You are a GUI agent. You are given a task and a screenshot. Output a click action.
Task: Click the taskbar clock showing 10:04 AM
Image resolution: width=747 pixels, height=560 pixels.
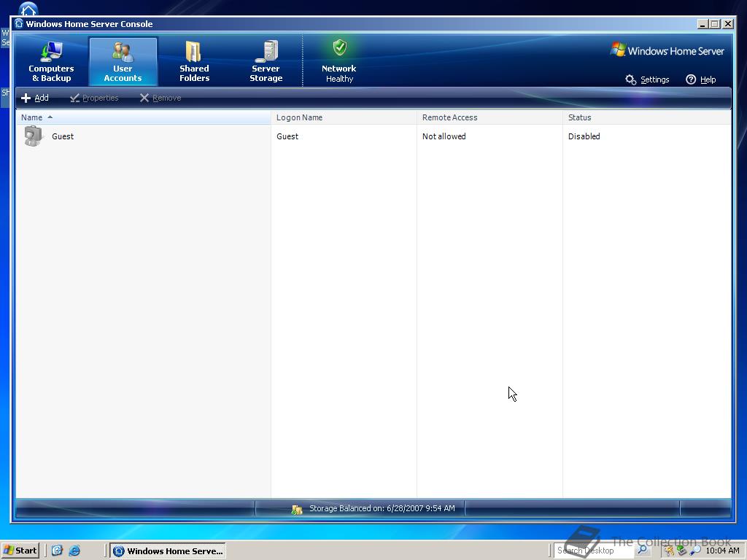[722, 551]
